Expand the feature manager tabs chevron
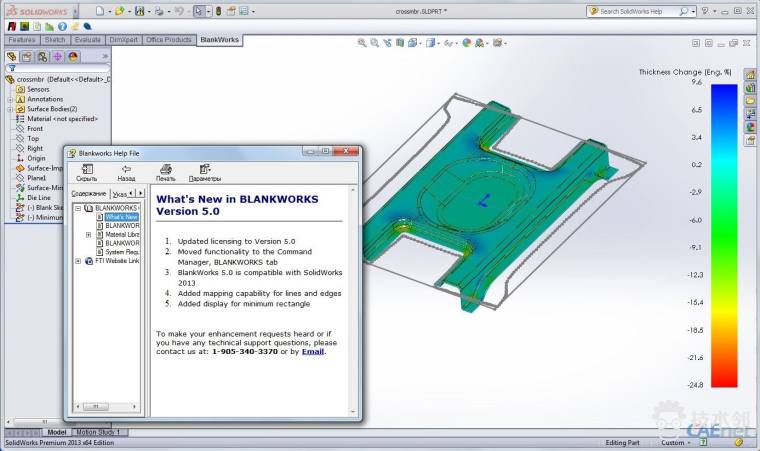760x451 pixels. (x=105, y=57)
